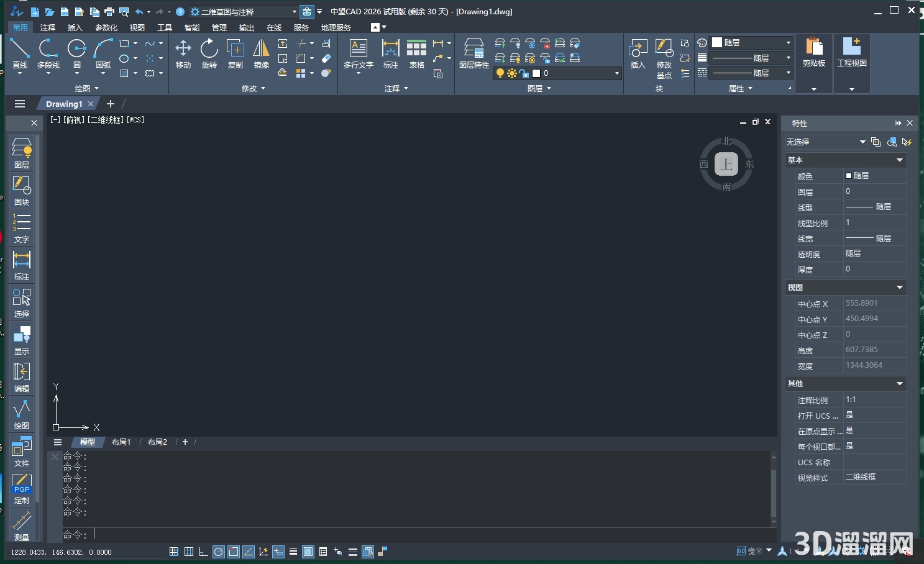Viewport: 924px width, 564px height.
Task: Open the layer selection dropdown showing 0
Action: 557,73
